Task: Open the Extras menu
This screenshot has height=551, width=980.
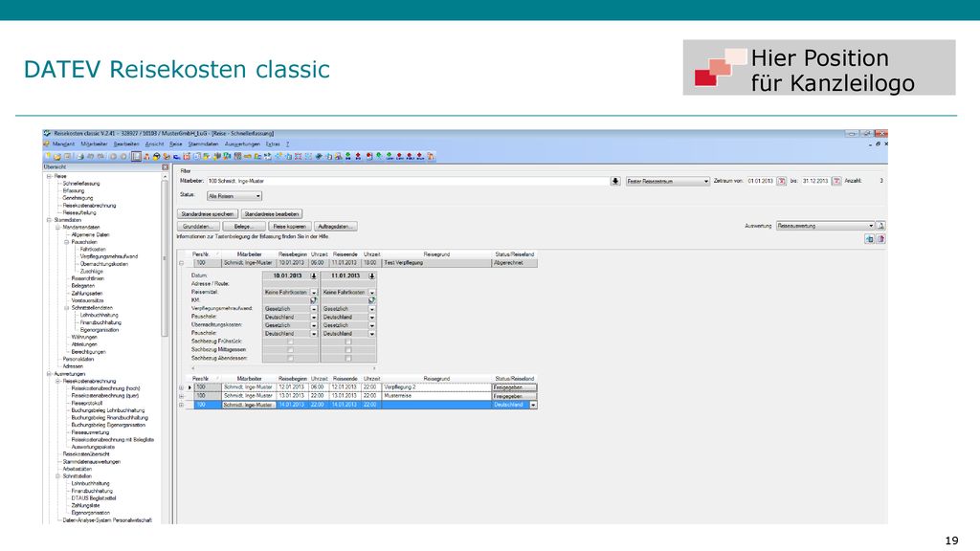Action: tap(273, 144)
